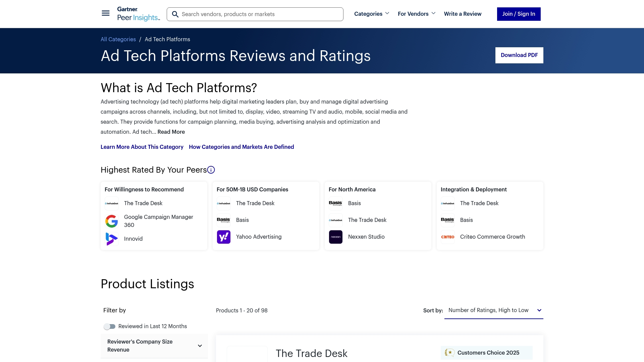Click the Nexxen Studio logo
Screen dimensions: 644x362
click(336, 237)
